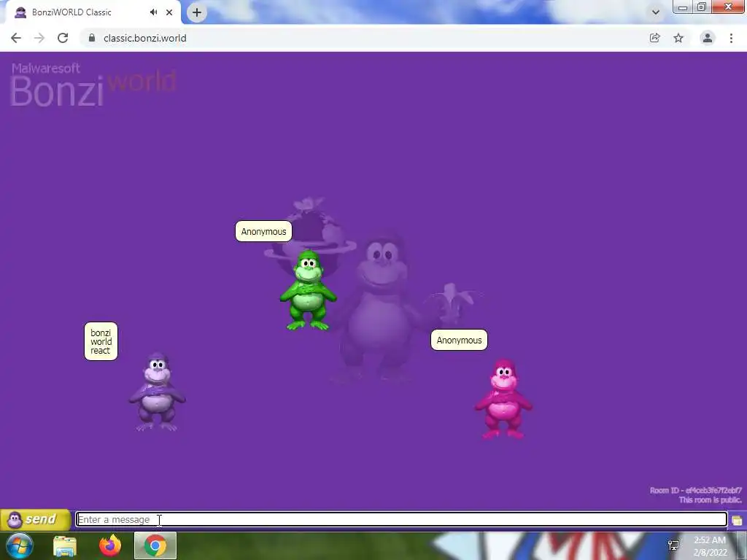Expand tab search chevron

(x=656, y=12)
